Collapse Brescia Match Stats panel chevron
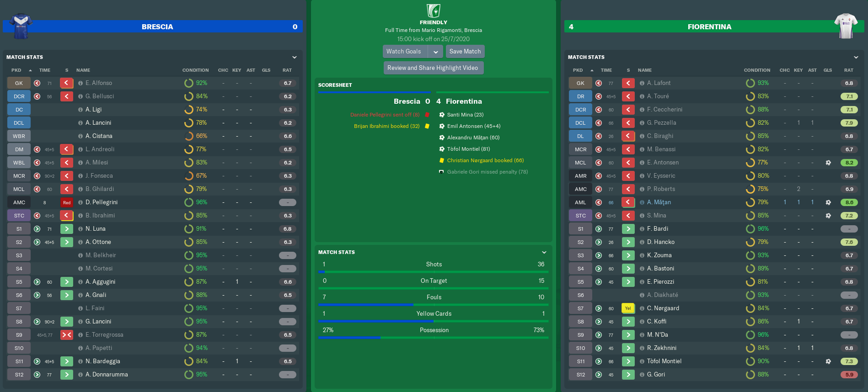This screenshot has width=868, height=392. tap(295, 57)
